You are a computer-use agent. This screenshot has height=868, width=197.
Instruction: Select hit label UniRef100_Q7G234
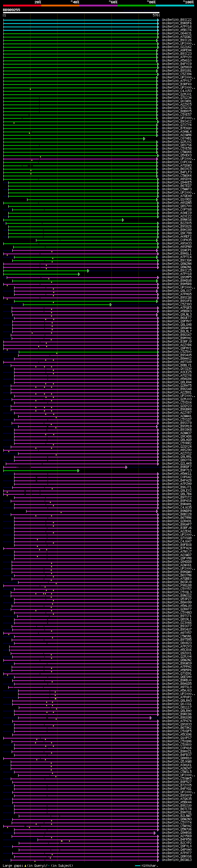point(176,98)
